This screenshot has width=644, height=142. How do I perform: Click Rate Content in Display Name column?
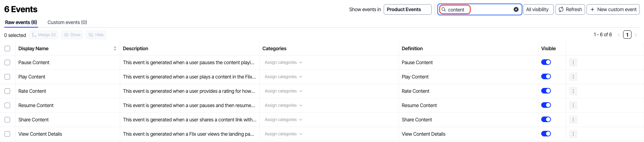(32, 91)
